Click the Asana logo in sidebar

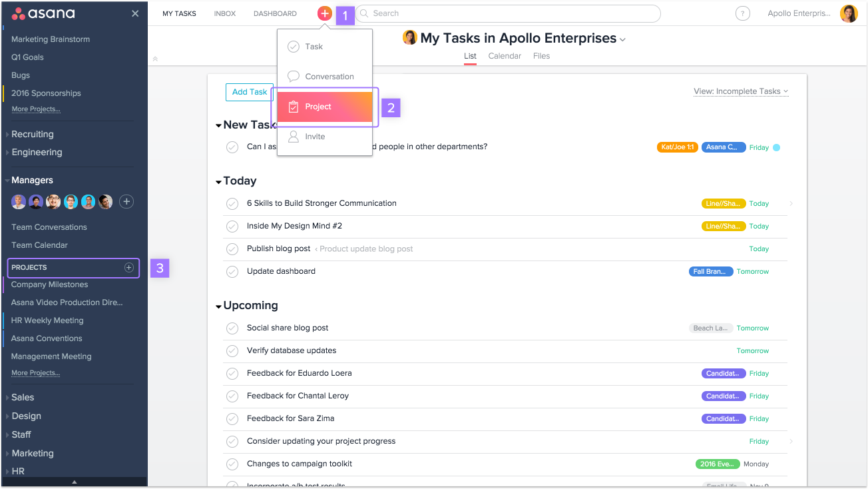(x=43, y=13)
